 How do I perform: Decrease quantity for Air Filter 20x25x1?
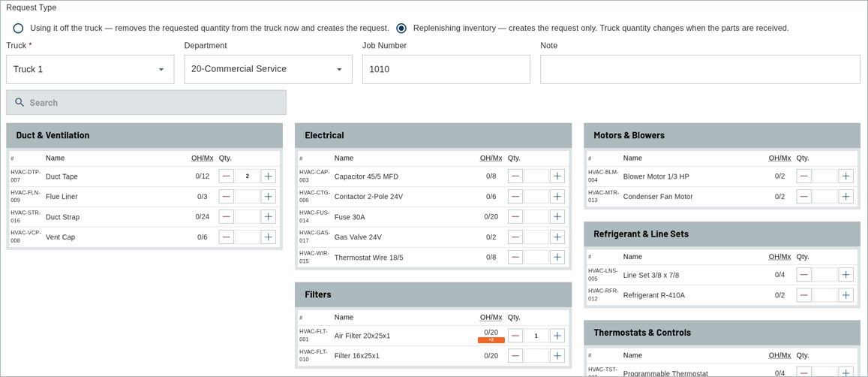click(515, 336)
